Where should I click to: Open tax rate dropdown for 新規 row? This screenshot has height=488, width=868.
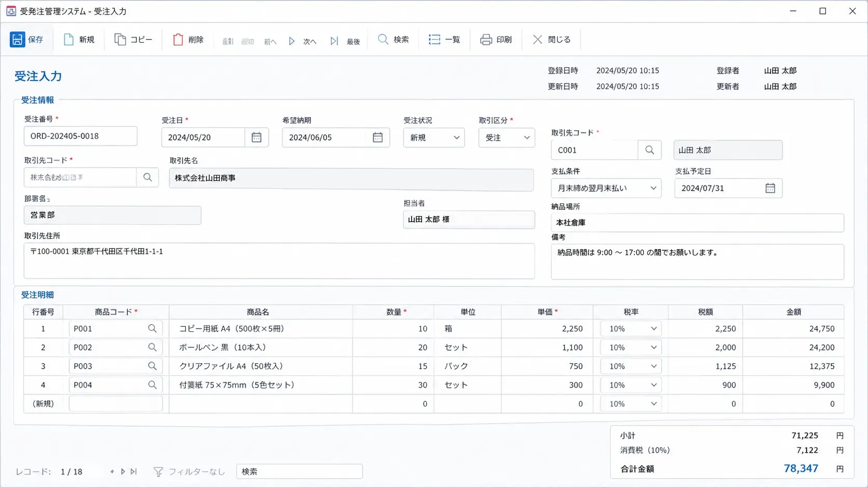pos(631,403)
